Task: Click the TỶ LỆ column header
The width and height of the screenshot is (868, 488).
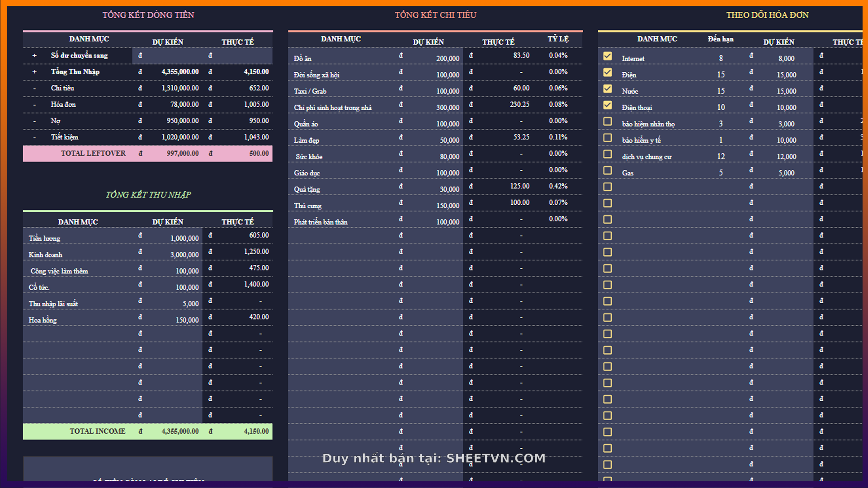Action: pos(558,39)
